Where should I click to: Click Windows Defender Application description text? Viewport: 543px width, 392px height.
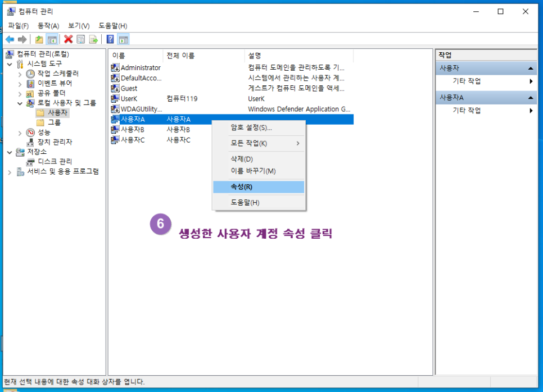[299, 109]
